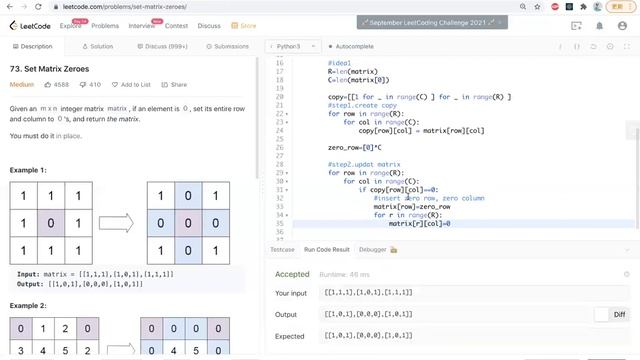Open the September LeetCoding Challenge 2021 banner
This screenshot has width=640, height=360.
click(x=432, y=22)
